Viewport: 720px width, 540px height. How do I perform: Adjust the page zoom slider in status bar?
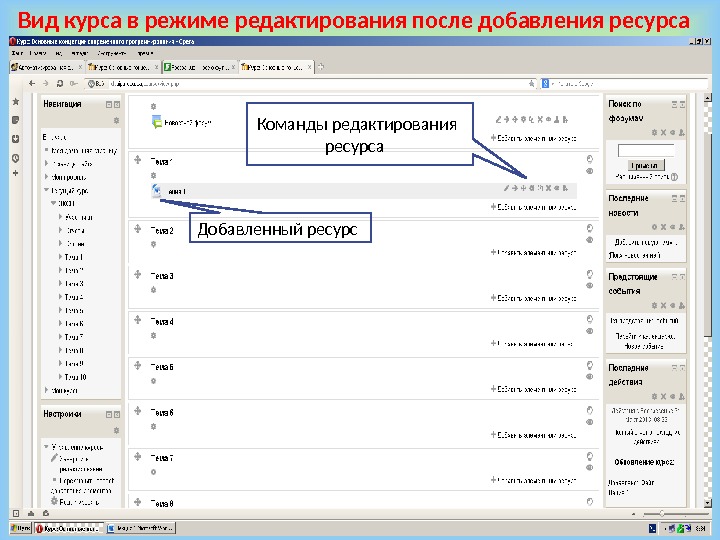[662, 513]
